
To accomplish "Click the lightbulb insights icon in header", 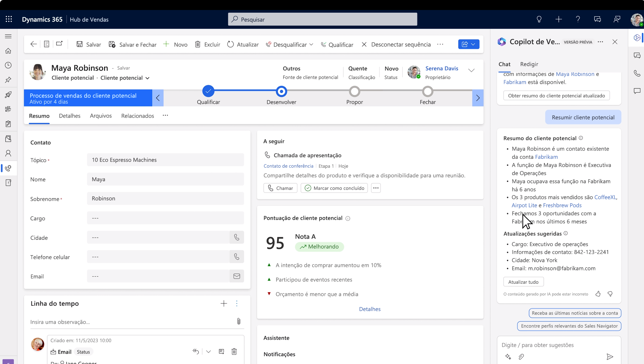I will click(539, 19).
